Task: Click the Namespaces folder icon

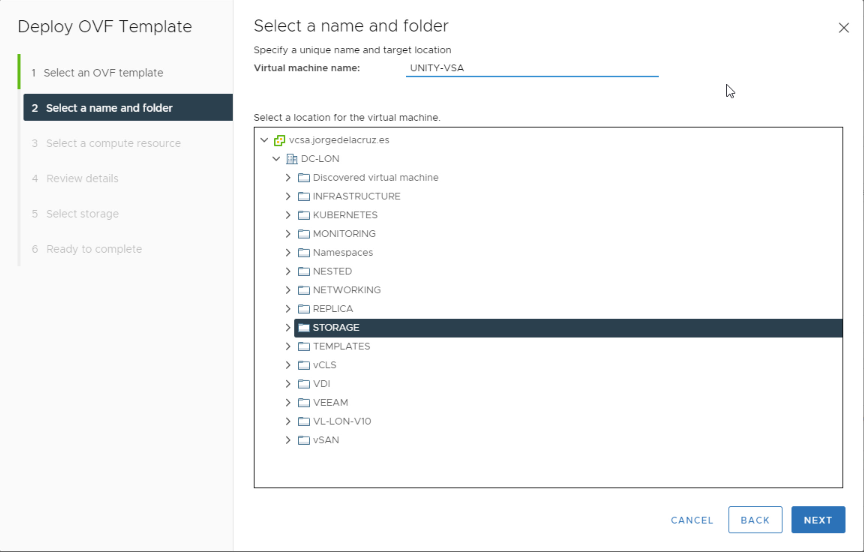Action: coord(304,253)
